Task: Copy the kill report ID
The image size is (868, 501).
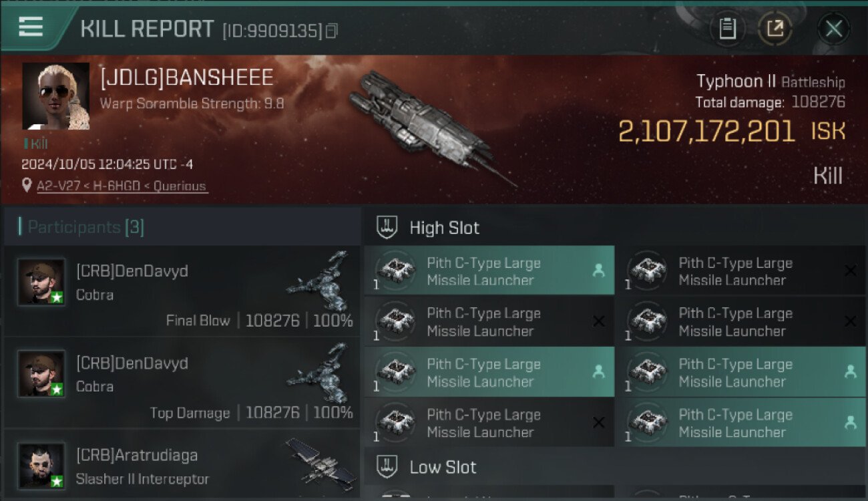Action: 332,31
